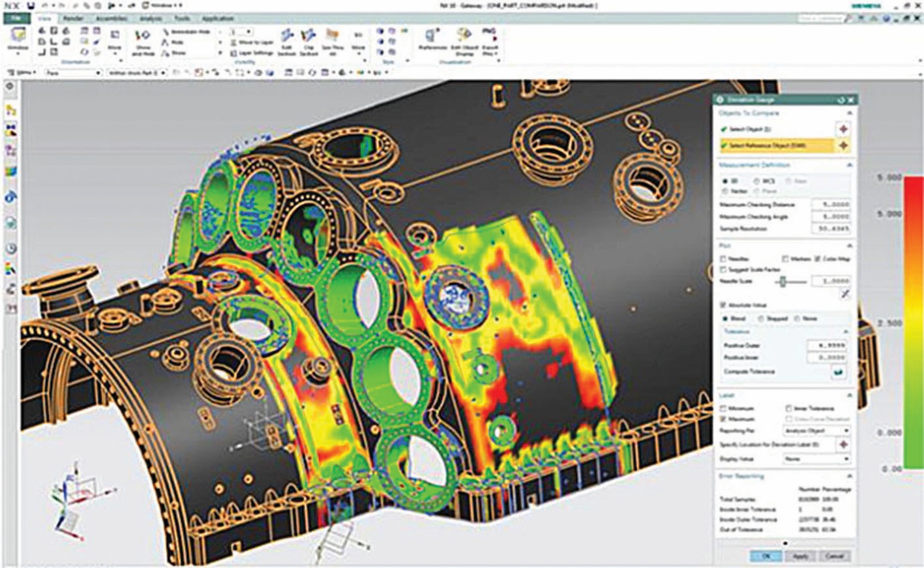
Task: Toggle the Color Map checkbox
Action: tap(818, 259)
